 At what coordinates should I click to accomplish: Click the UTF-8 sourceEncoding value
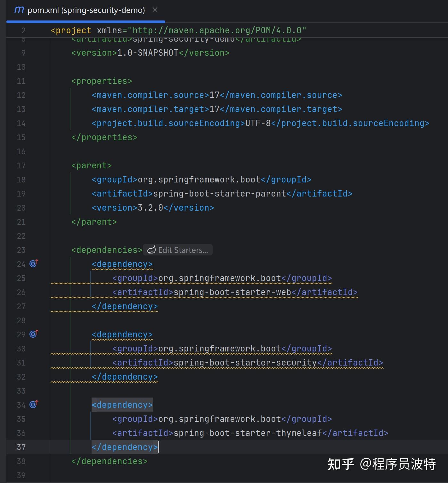(x=258, y=123)
